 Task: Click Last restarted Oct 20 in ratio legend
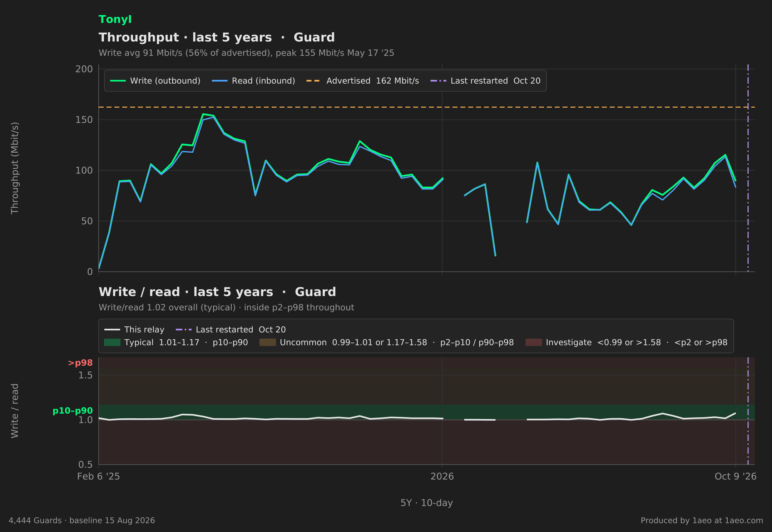[x=231, y=330]
